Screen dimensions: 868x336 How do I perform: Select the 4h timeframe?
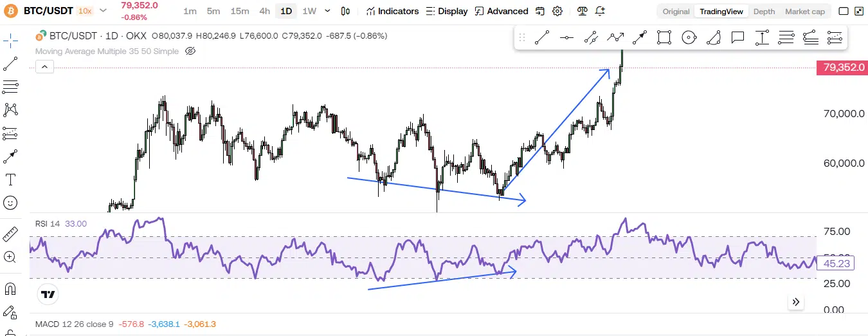(x=264, y=11)
